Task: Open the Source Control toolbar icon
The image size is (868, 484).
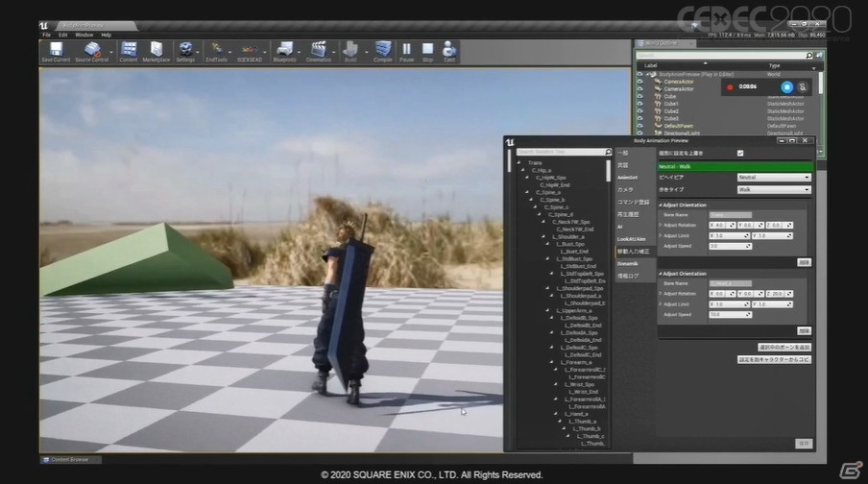Action: (x=91, y=52)
